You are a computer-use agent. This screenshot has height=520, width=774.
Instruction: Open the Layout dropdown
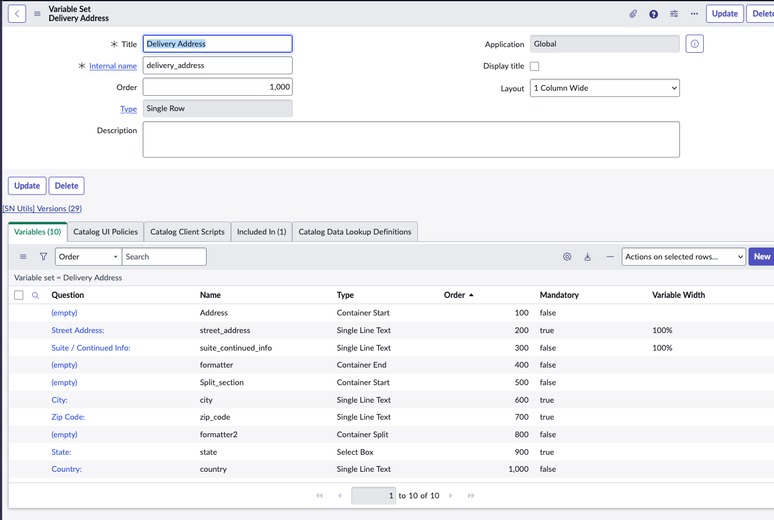(604, 88)
